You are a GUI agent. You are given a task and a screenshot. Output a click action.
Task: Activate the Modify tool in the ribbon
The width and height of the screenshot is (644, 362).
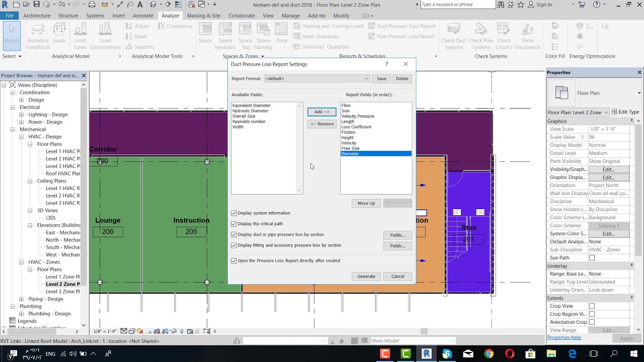coord(12,35)
